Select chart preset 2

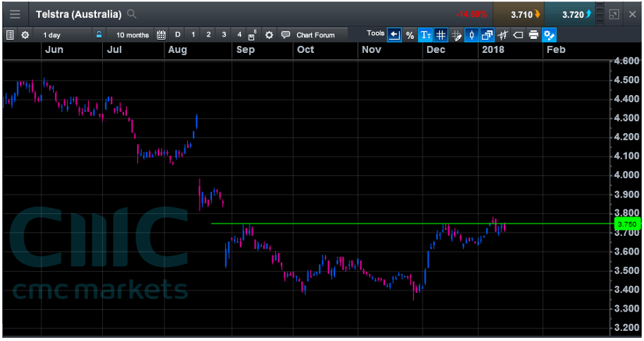tap(209, 35)
